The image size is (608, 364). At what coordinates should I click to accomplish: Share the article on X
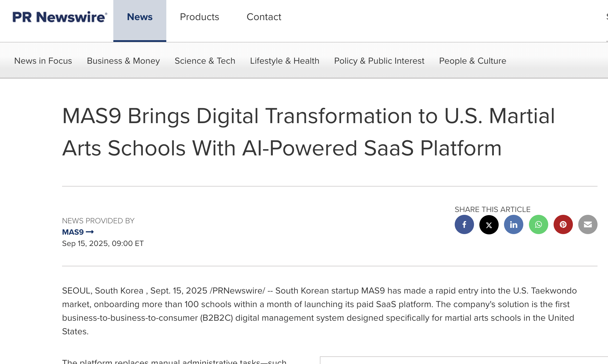coord(489,224)
